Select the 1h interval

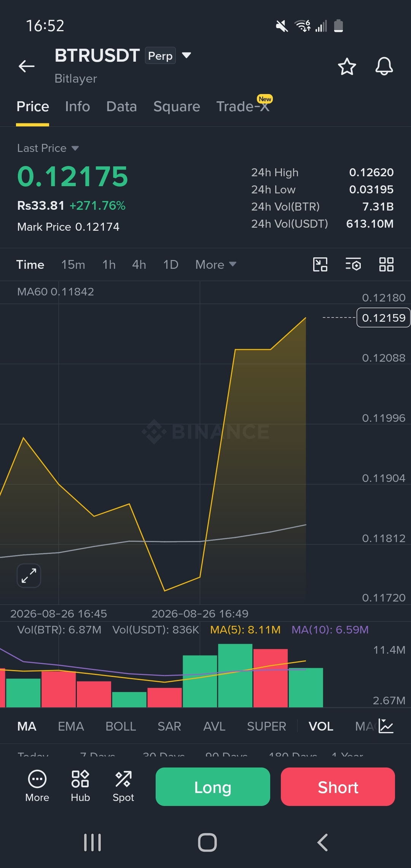(x=109, y=265)
